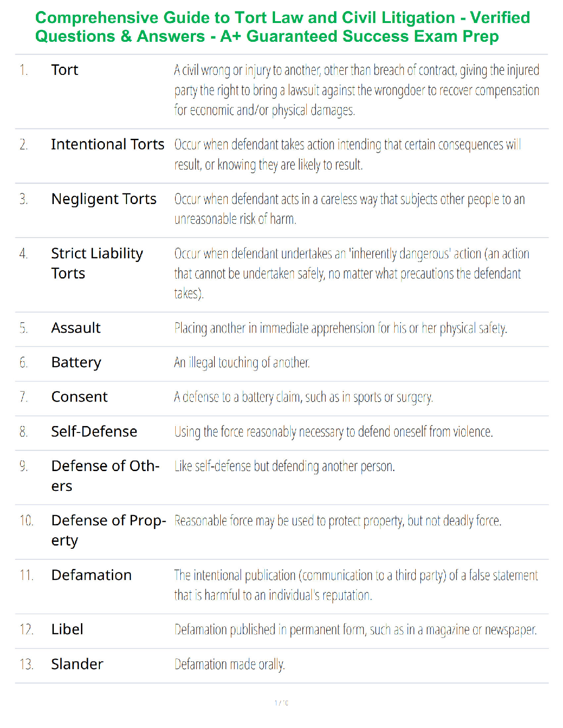
Task: Select the 'Negligent Torts' term
Action: click(x=104, y=199)
